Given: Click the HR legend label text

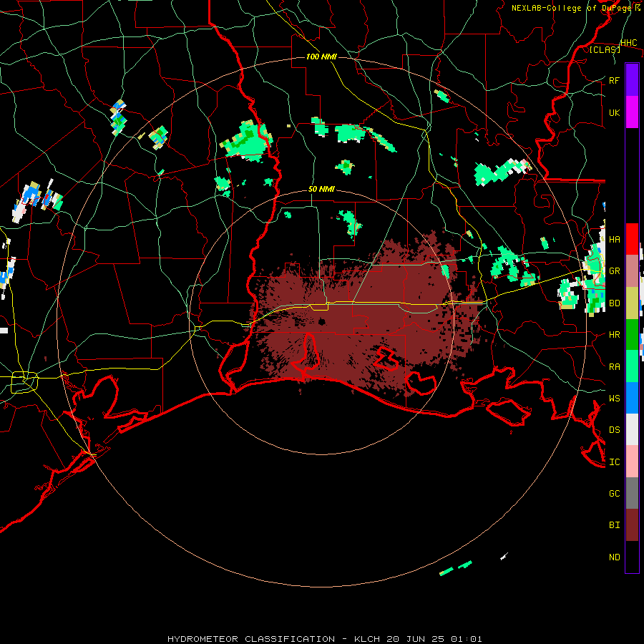Looking at the screenshot, I should (x=614, y=335).
